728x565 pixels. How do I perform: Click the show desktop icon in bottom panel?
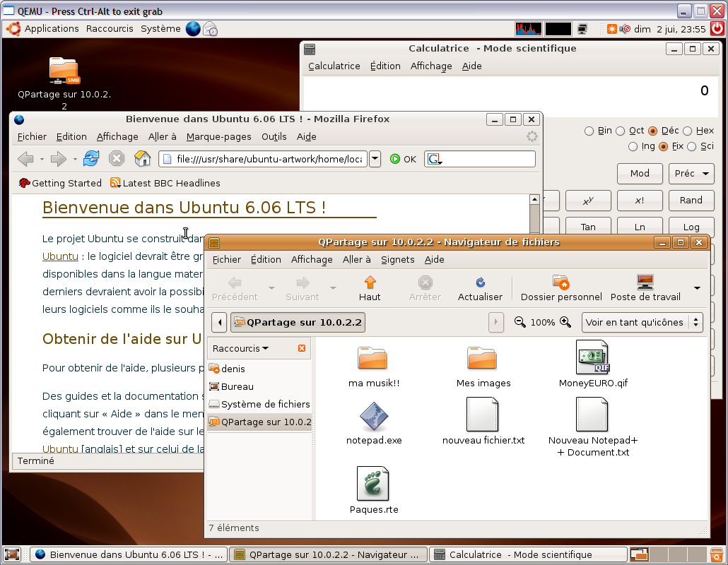12,554
